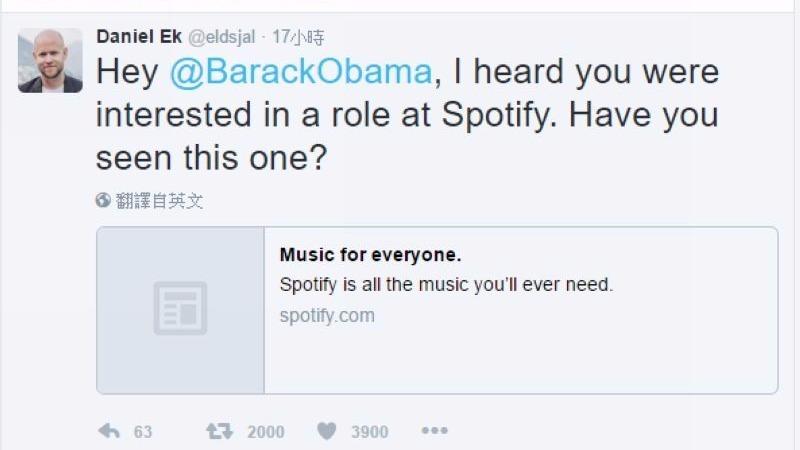
Task: Click the retweet count 2000
Action: [x=265, y=432]
